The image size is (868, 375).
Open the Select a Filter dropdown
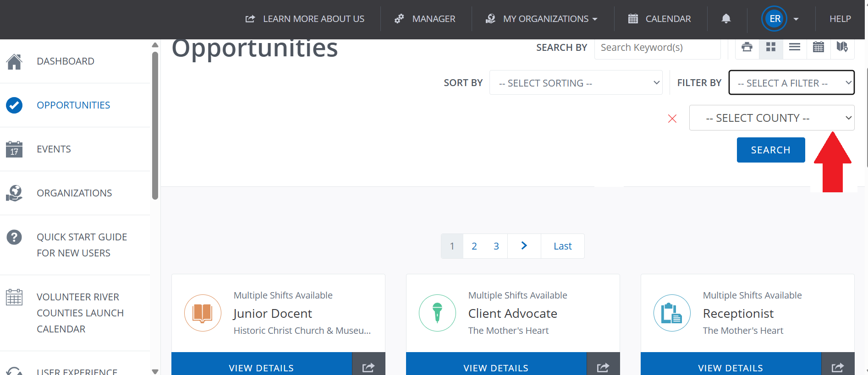tap(791, 82)
